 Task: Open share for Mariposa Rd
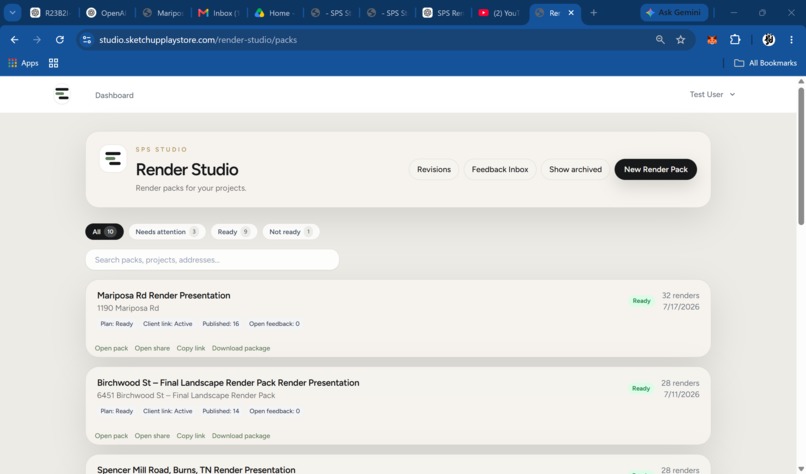152,348
